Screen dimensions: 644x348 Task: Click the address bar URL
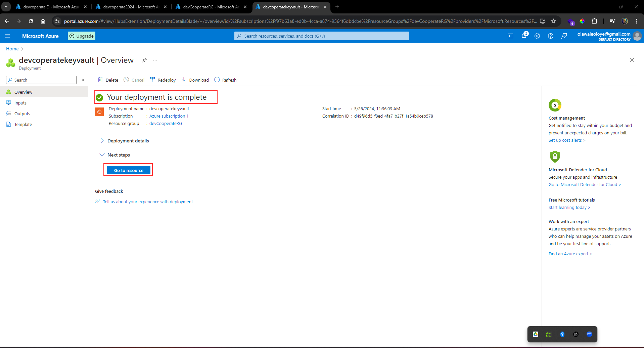(300, 21)
